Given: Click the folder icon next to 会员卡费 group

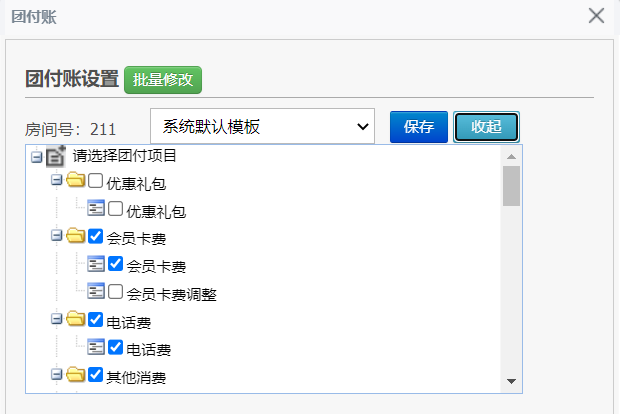Looking at the screenshot, I should (76, 236).
